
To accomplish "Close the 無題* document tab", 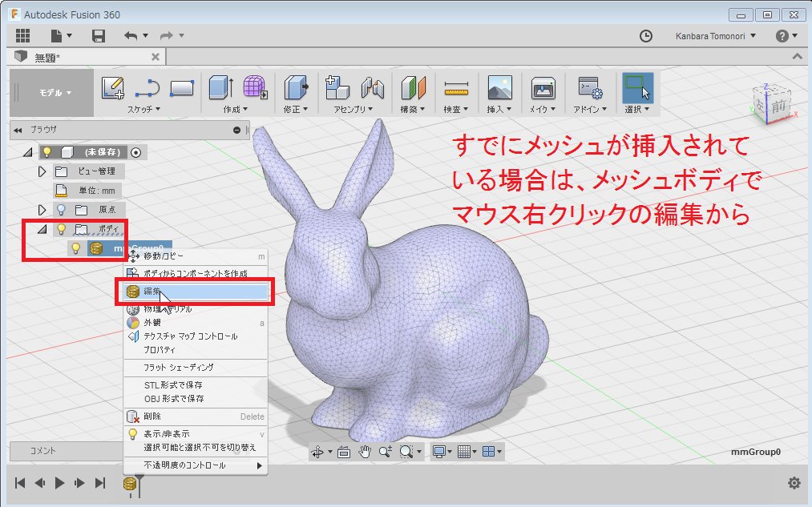I will (156, 57).
